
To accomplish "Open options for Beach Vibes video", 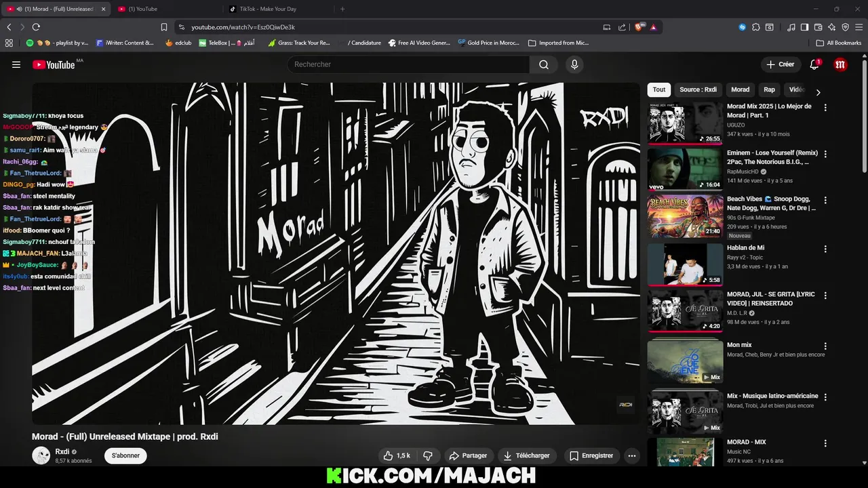I will pyautogui.click(x=825, y=201).
